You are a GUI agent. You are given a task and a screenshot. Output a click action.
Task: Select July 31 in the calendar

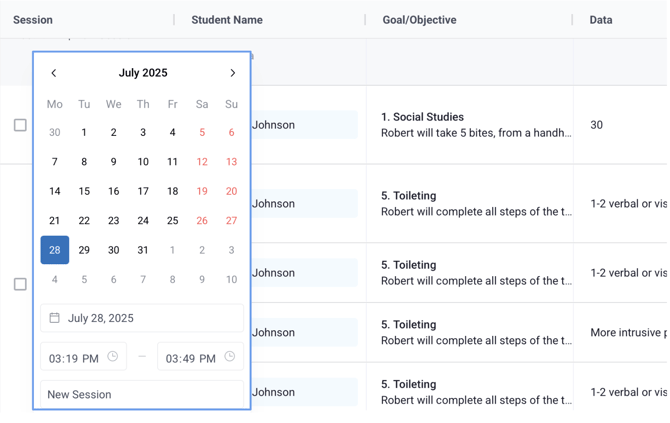point(143,250)
